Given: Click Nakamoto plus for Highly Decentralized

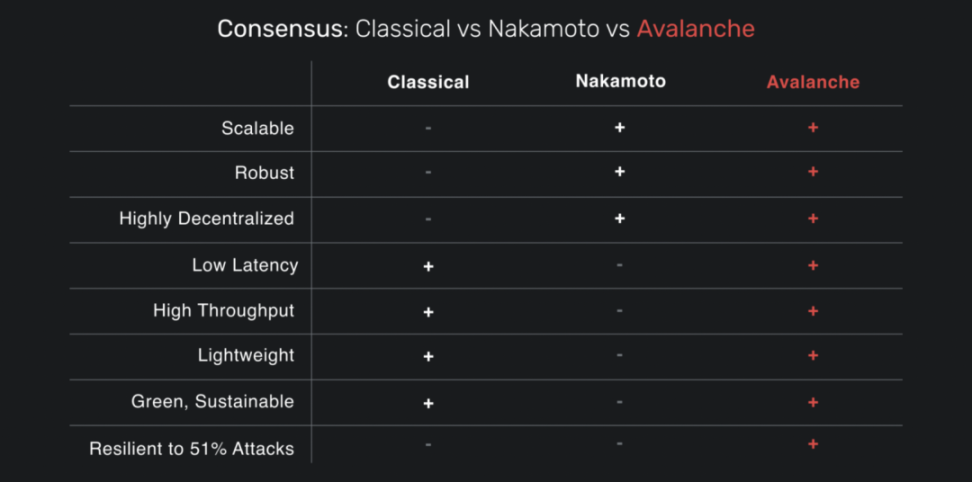Looking at the screenshot, I should pyautogui.click(x=620, y=218).
